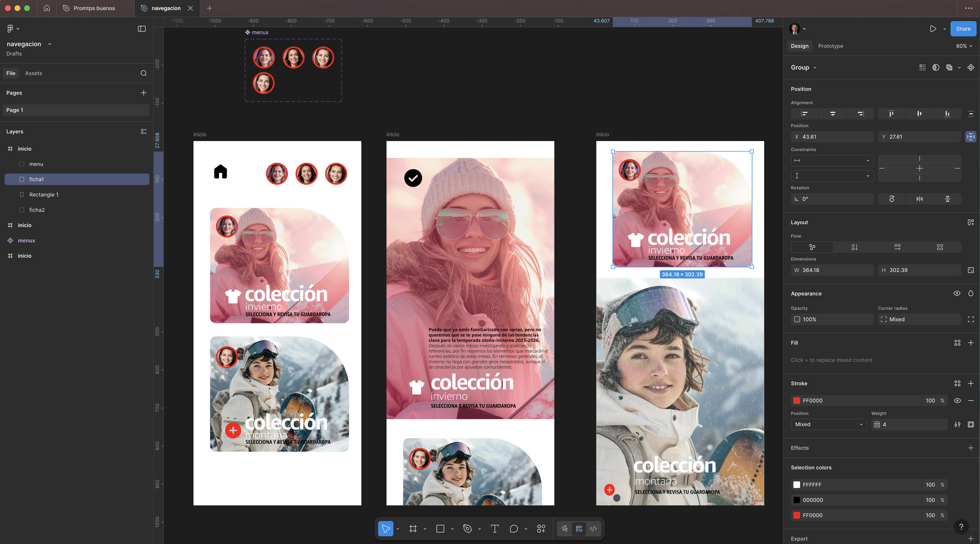Screen dimensions: 980x544
Task: Open the Assets tab
Action: 33,73
